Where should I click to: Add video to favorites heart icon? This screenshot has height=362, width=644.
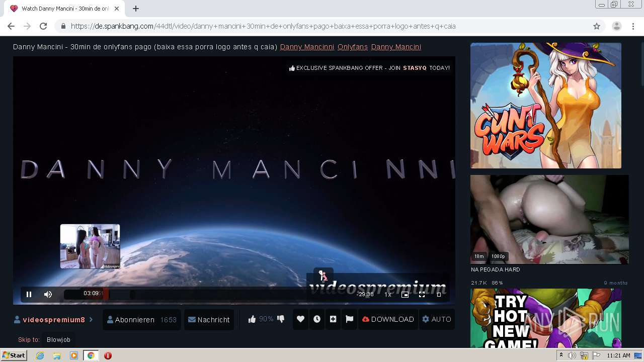point(300,319)
